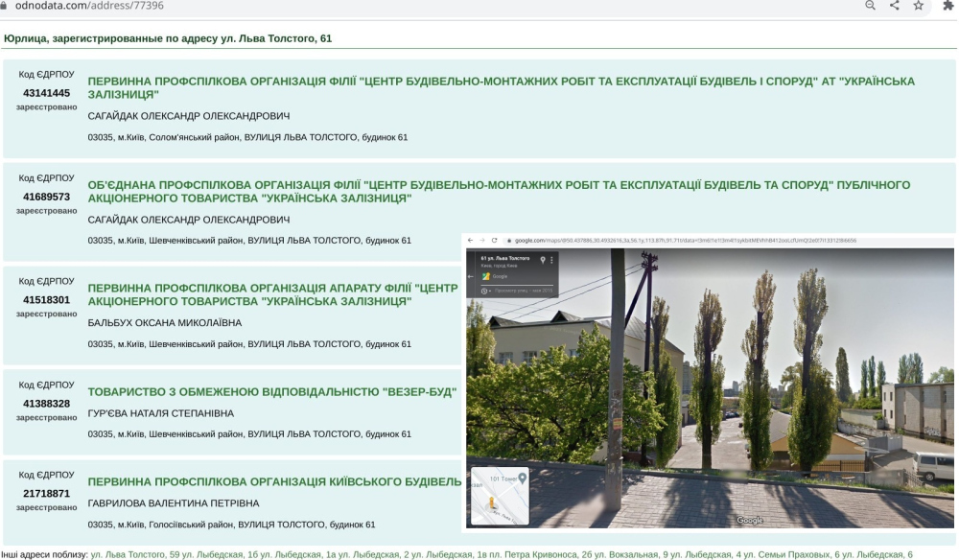This screenshot has height=560, width=959.
Task: Open the Street View three-dot menu
Action: tap(551, 260)
